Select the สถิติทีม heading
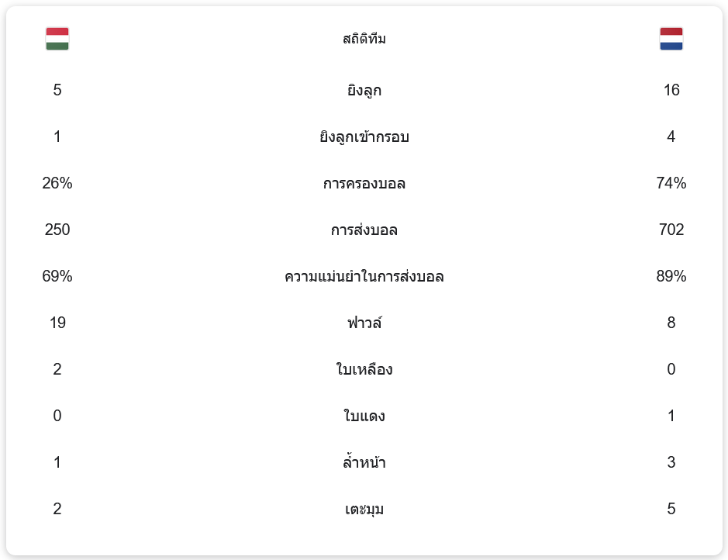 364,39
